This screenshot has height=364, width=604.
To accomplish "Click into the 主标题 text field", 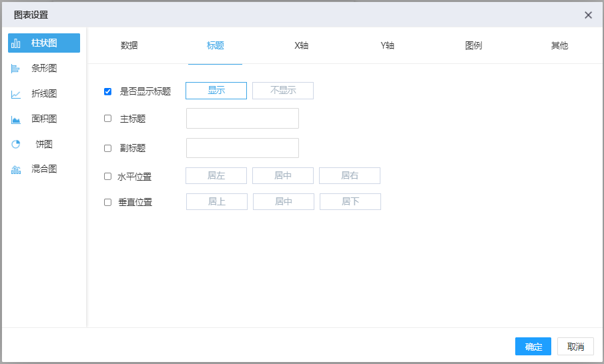I will [x=242, y=119].
